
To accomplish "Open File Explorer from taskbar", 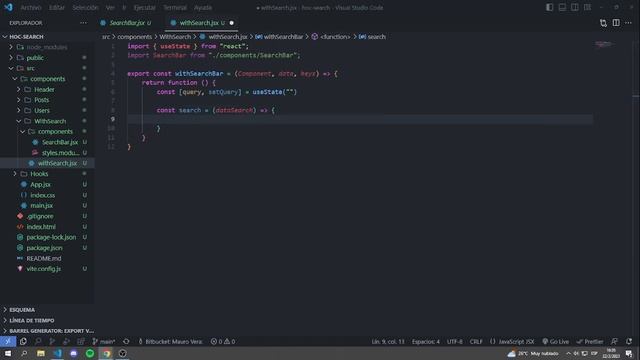I will tap(41, 353).
